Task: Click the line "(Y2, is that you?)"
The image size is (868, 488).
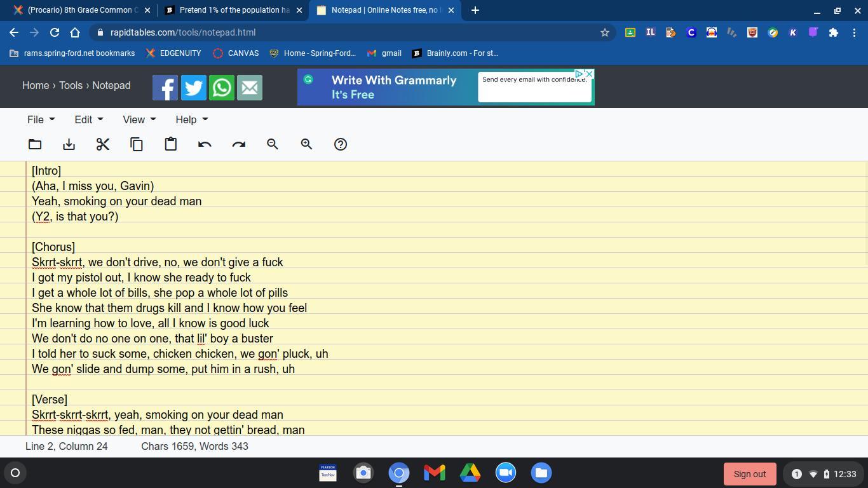Action: tap(75, 217)
